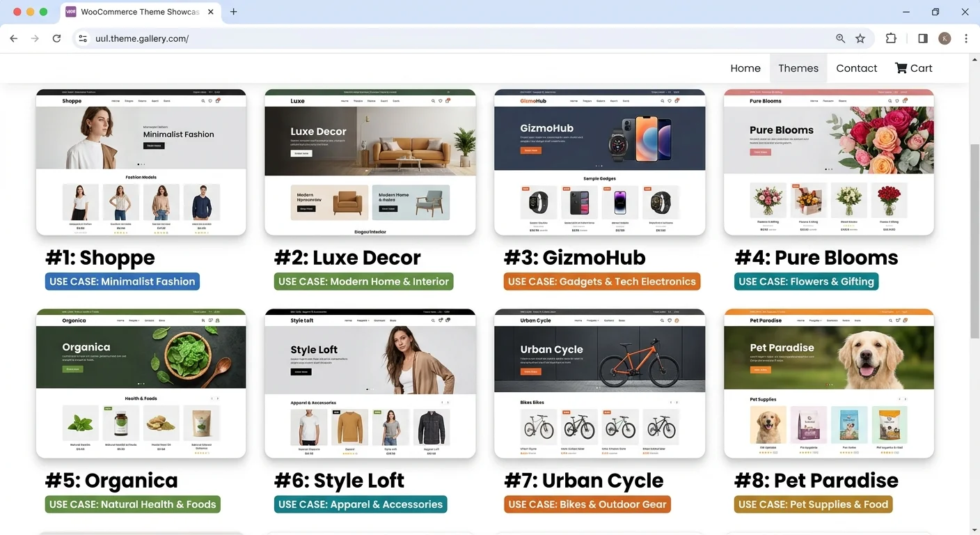This screenshot has width=980, height=535.
Task: Open the zoom magnifier icon in address bar
Action: [x=840, y=38]
